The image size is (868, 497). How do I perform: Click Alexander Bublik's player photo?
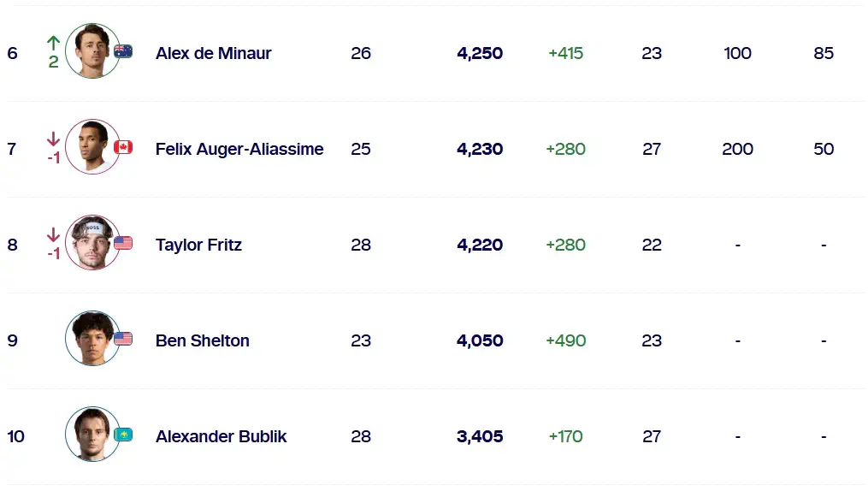click(92, 435)
